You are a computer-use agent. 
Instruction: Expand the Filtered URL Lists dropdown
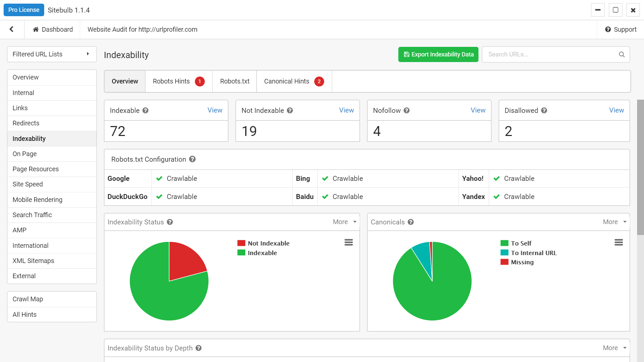52,54
